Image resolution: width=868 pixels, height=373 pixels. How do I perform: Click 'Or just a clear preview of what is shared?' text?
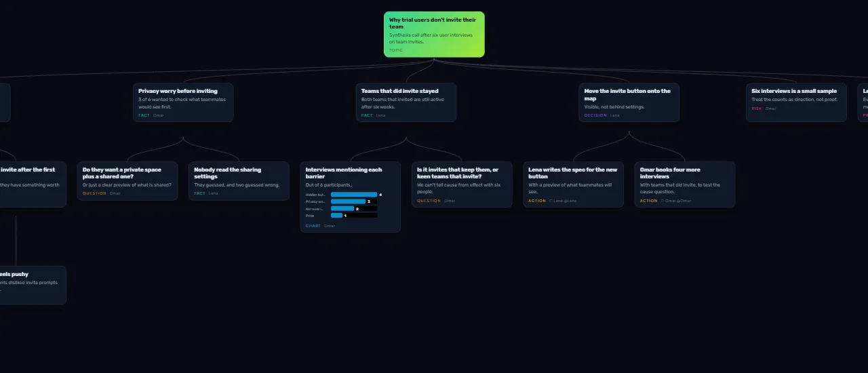tap(127, 185)
